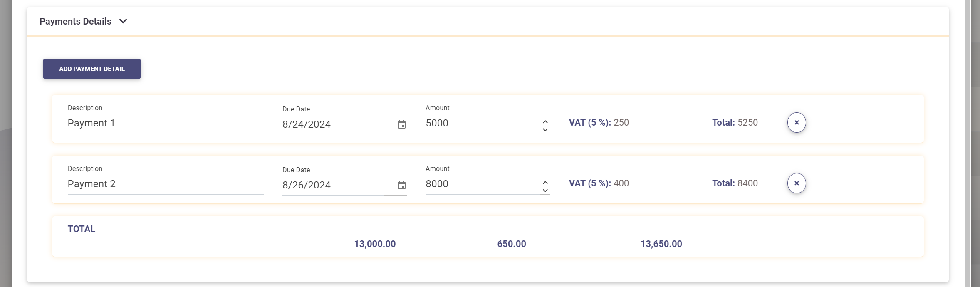Click the Payments Details header title
The width and height of the screenshot is (980, 287).
click(75, 22)
